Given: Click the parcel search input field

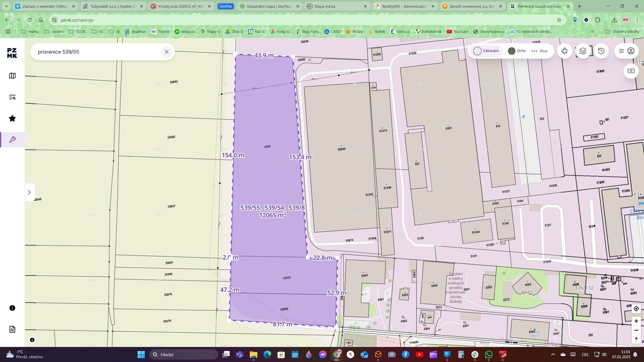Looking at the screenshot, I should click(x=97, y=52).
